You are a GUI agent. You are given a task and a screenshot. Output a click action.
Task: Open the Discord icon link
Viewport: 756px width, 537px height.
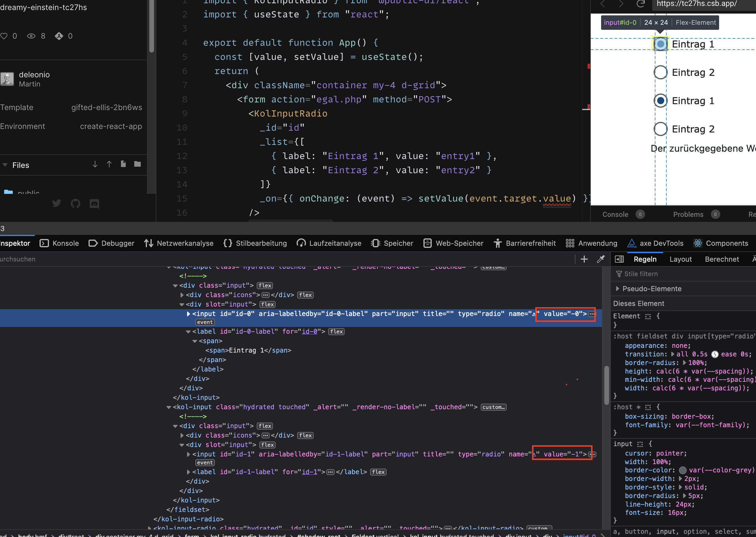coord(94,203)
